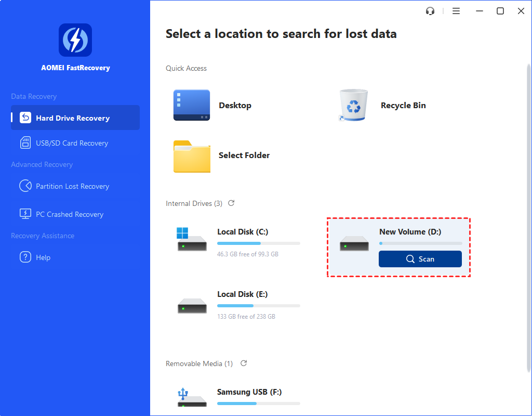Maximize the FastRecovery window

(x=500, y=11)
